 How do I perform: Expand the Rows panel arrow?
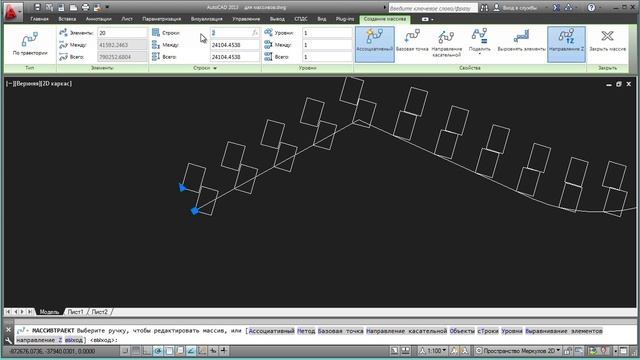(215, 68)
